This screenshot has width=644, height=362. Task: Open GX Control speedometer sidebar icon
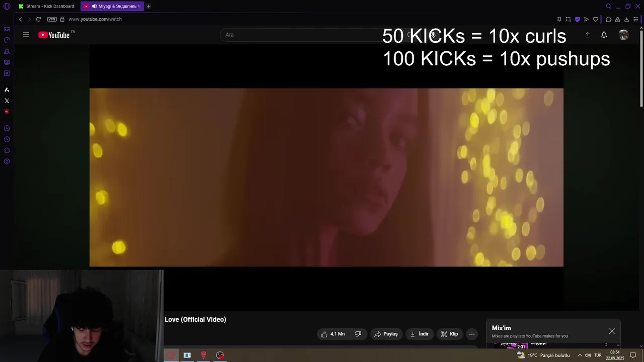[x=7, y=40]
